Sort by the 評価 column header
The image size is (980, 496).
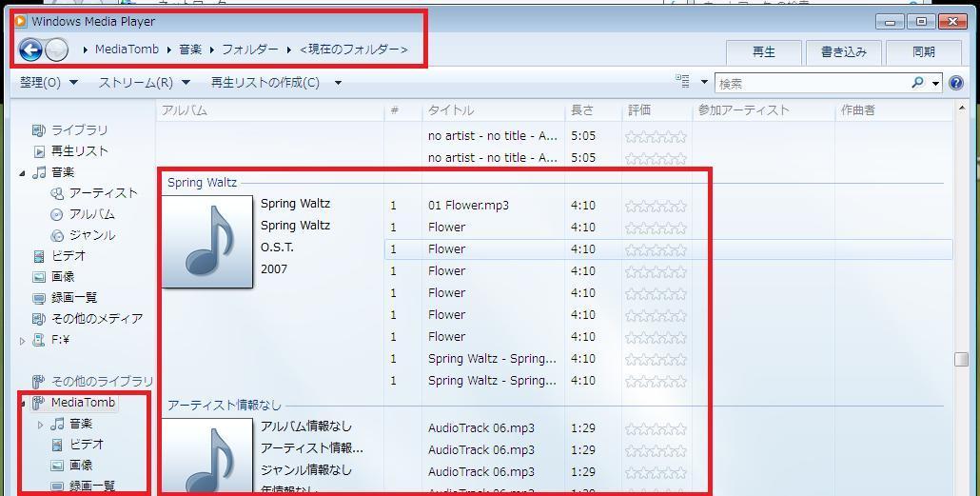(x=657, y=110)
